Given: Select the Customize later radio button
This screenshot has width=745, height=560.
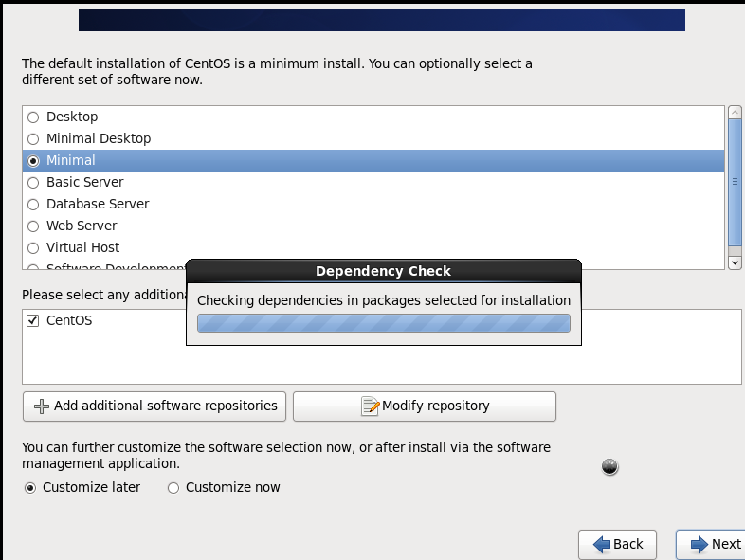Looking at the screenshot, I should [30, 488].
